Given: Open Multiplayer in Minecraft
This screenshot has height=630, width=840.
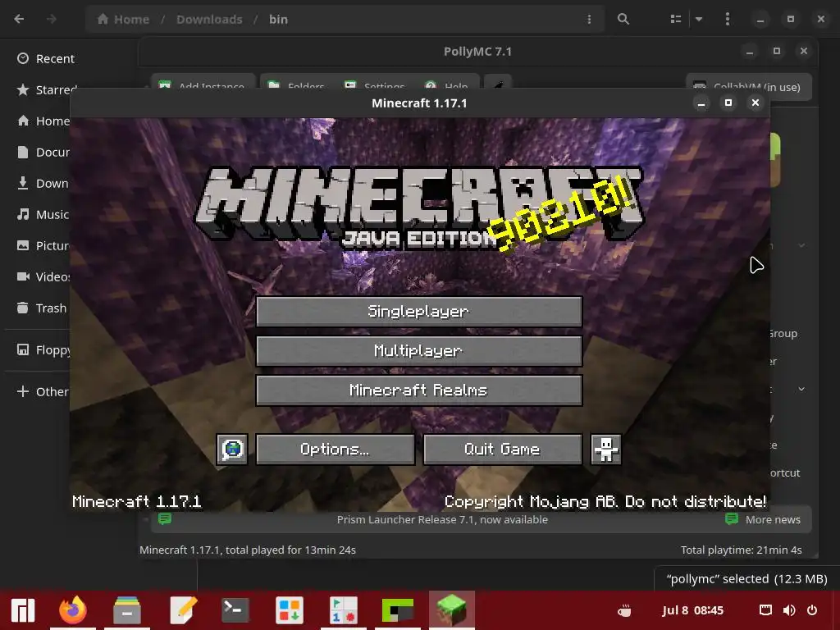Looking at the screenshot, I should pos(419,351).
